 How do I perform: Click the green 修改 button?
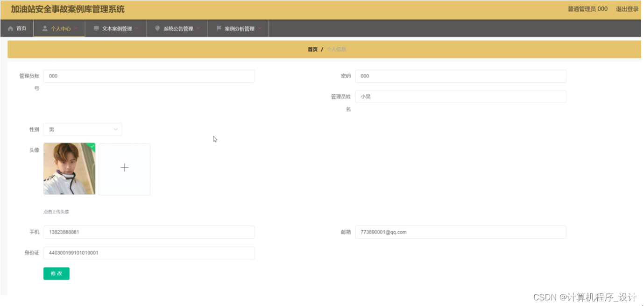57,274
